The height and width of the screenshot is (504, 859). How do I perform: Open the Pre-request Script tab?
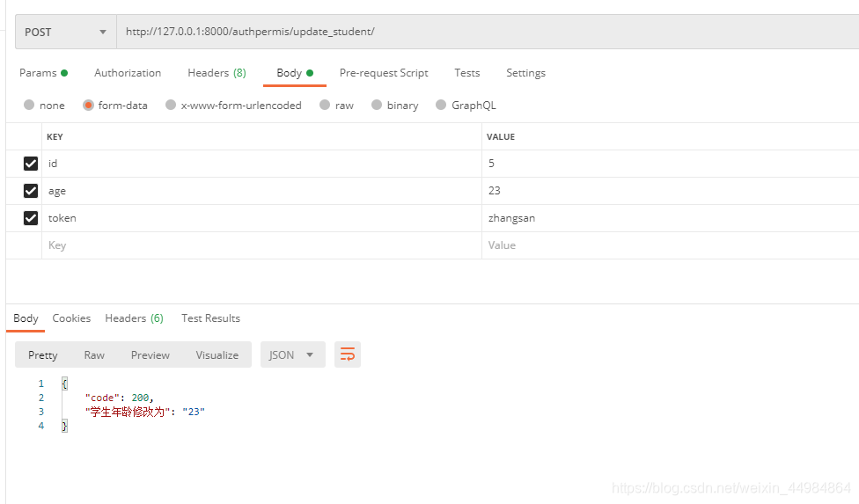[x=384, y=73]
